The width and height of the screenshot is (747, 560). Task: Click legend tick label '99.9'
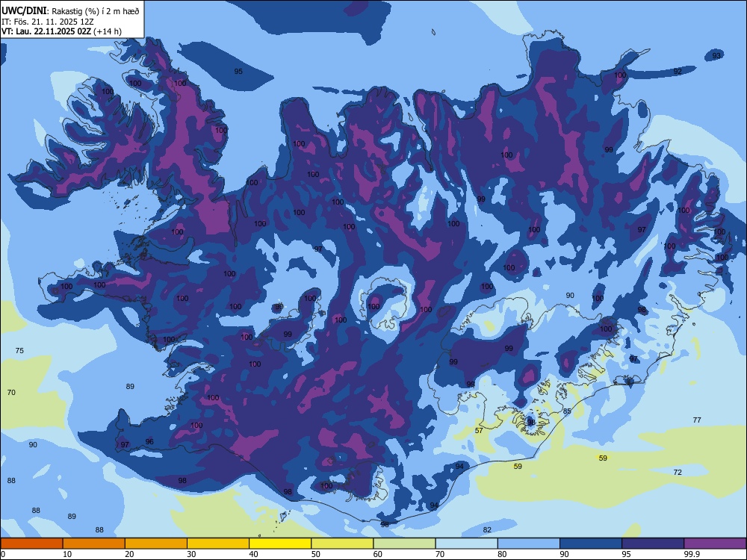(692, 554)
